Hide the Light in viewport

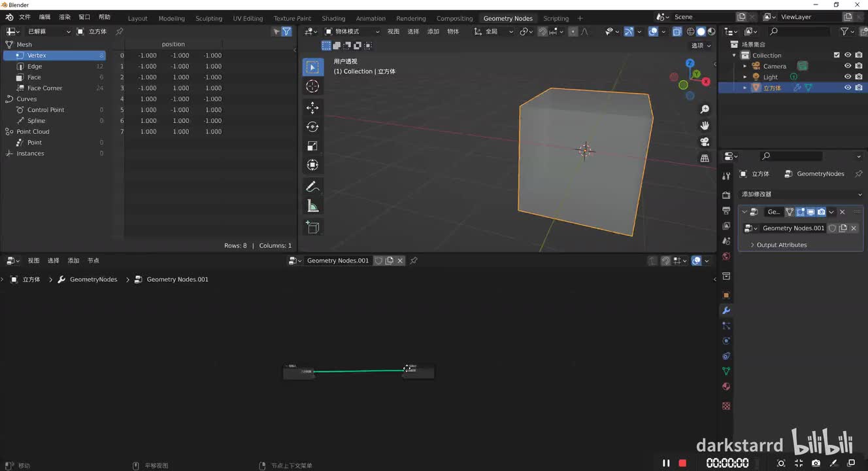click(x=848, y=77)
